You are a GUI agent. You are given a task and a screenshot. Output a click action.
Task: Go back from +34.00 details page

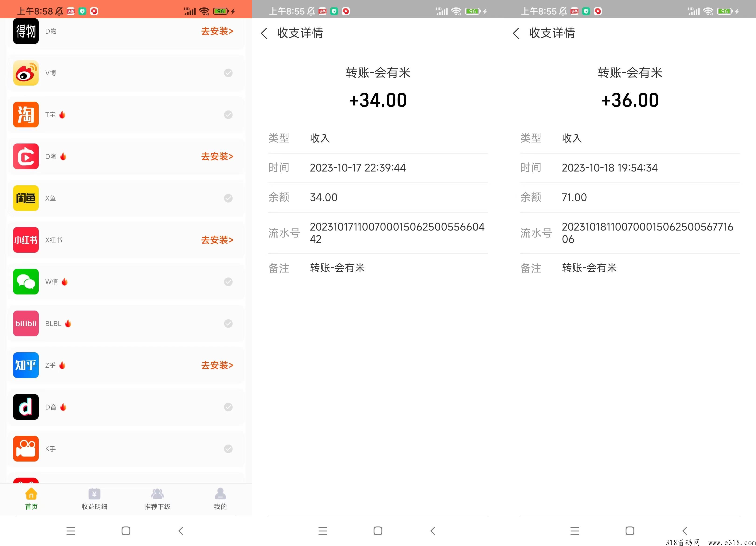[x=264, y=33]
